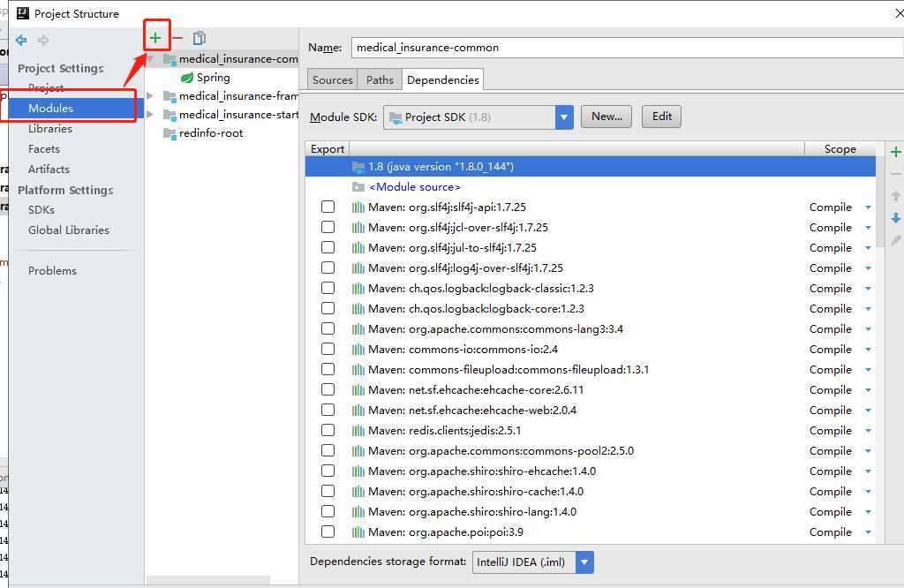Click the library icon of slf4j-api
The image size is (904, 588).
358,207
